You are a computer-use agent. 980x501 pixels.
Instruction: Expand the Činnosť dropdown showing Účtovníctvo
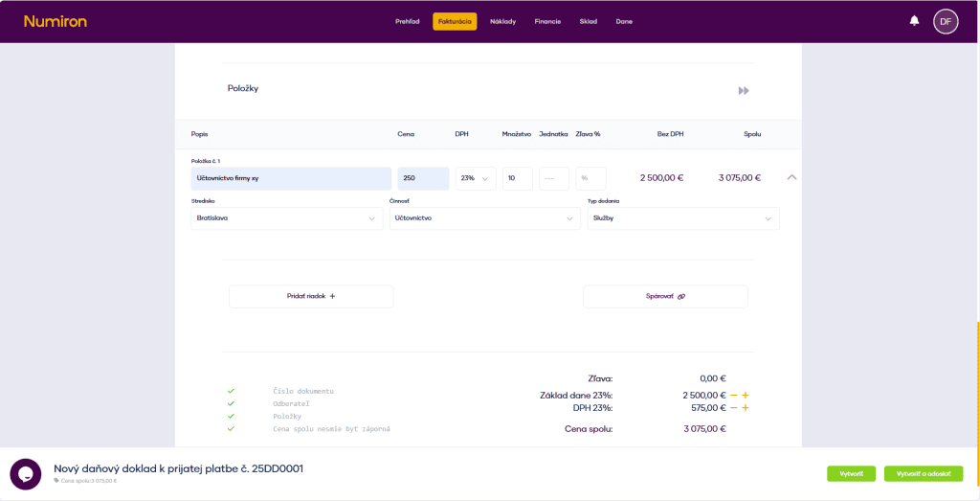click(x=484, y=218)
